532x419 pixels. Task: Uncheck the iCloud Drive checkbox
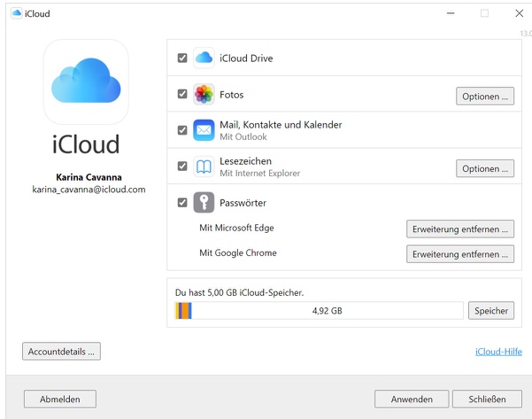click(182, 58)
